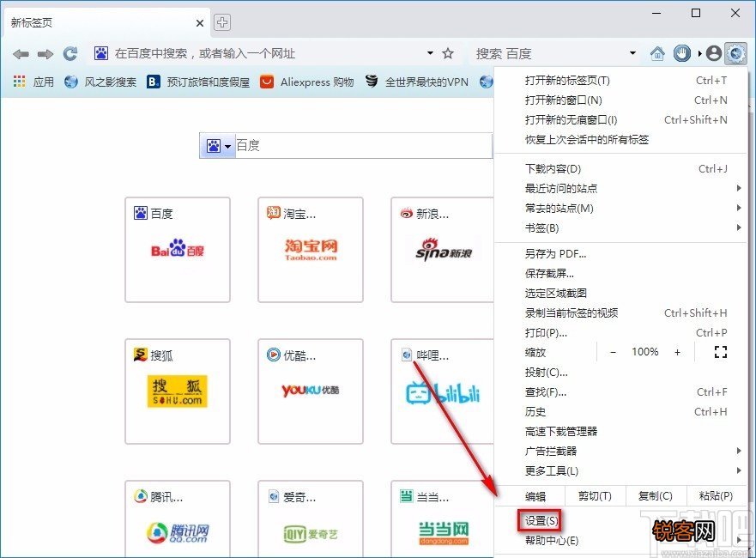The image size is (756, 558).
Task: Open the 优酷 speed dial tile
Action: click(x=311, y=391)
